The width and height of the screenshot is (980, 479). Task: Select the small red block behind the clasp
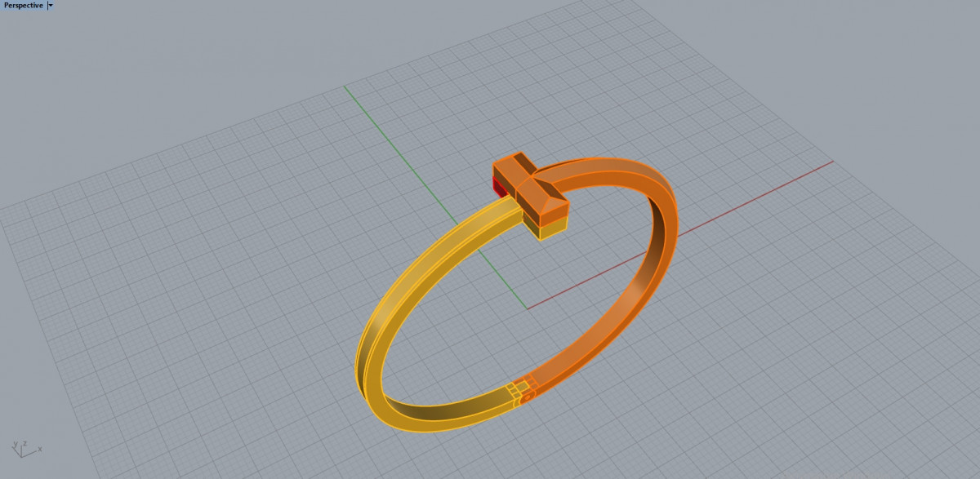tap(498, 188)
